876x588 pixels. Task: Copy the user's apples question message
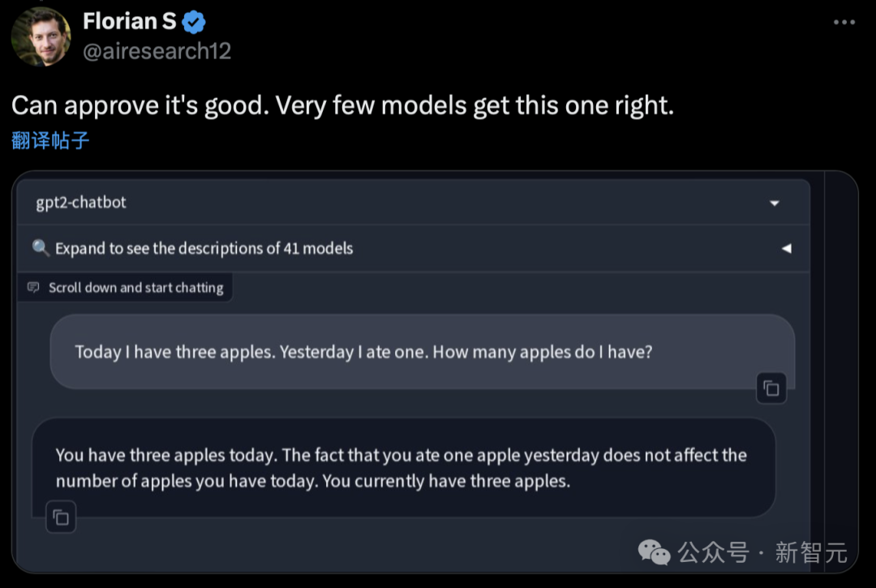tap(771, 388)
